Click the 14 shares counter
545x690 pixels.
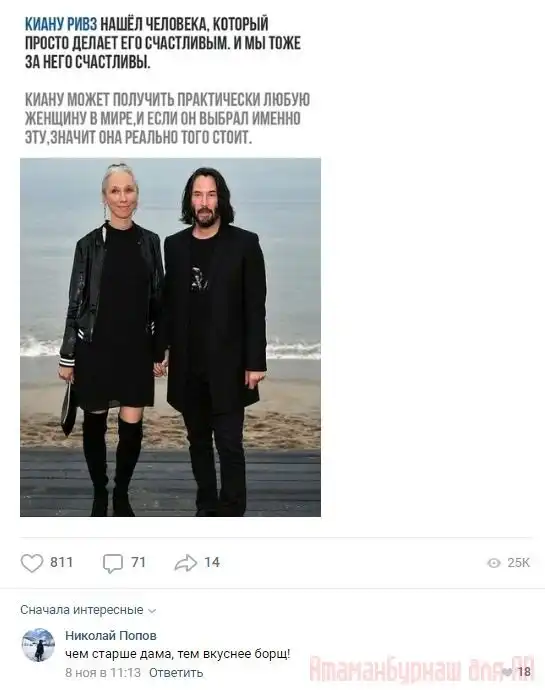click(x=212, y=562)
